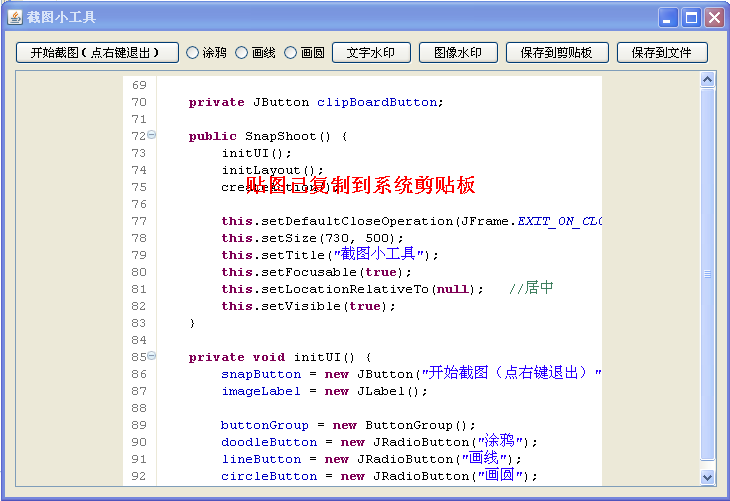
Task: Save the screenshot with 保存到文件
Action: (x=662, y=53)
